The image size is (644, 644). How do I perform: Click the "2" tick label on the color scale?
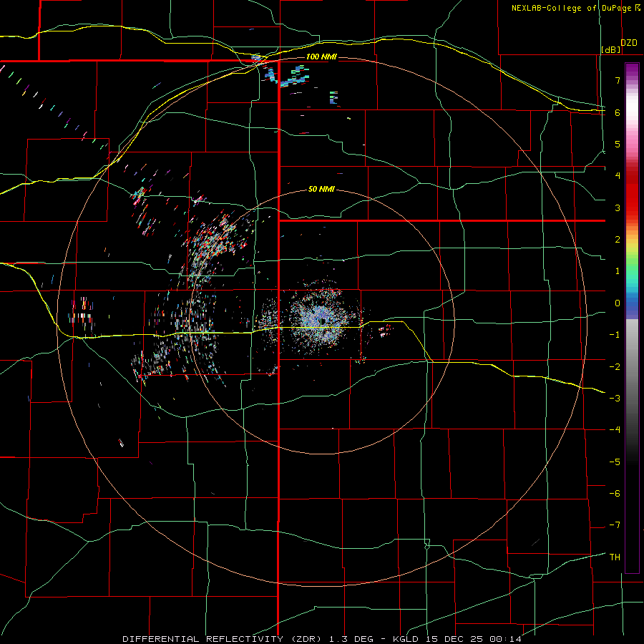tap(618, 240)
